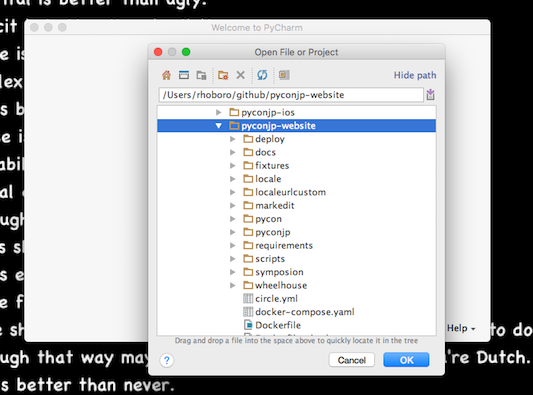Focus the path text field
533x395 pixels.
(291, 95)
